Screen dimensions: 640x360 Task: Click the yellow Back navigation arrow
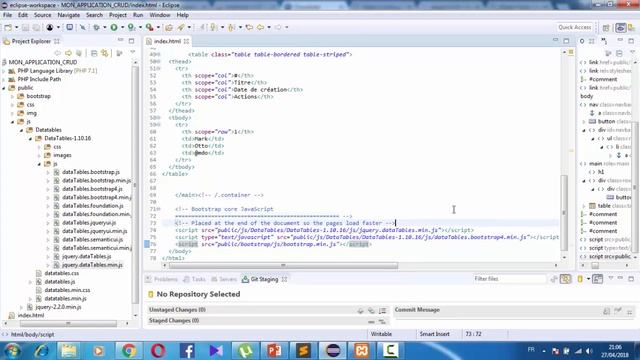(260, 27)
